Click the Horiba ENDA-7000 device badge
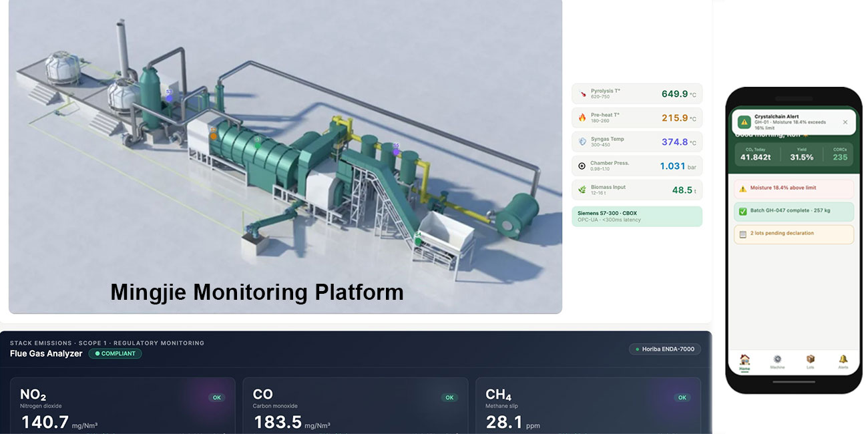868x434 pixels. (x=665, y=349)
